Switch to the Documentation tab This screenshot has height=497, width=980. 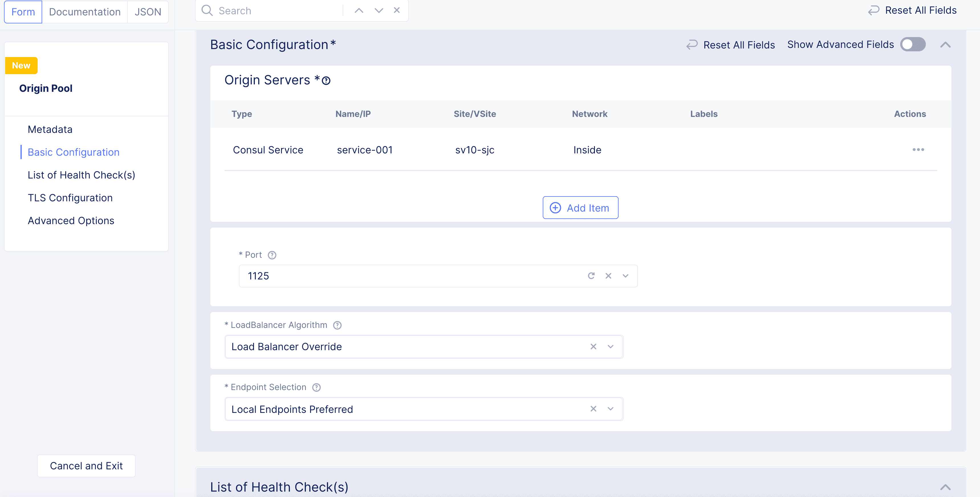(x=84, y=12)
